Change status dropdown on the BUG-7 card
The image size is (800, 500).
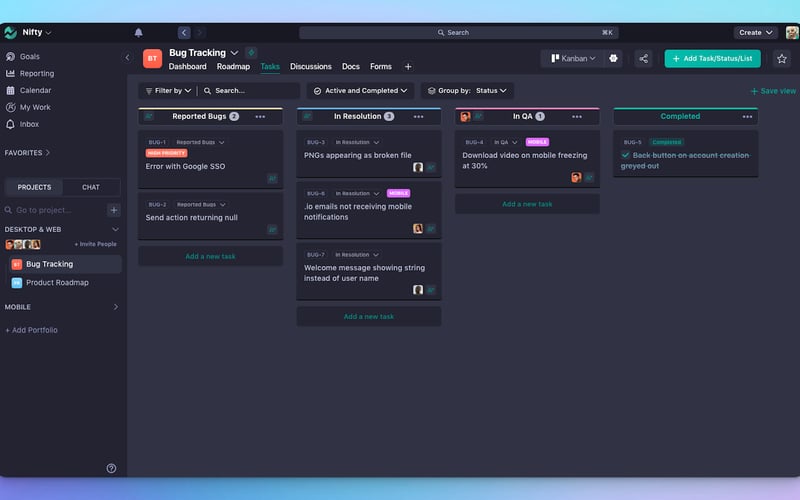pos(357,255)
